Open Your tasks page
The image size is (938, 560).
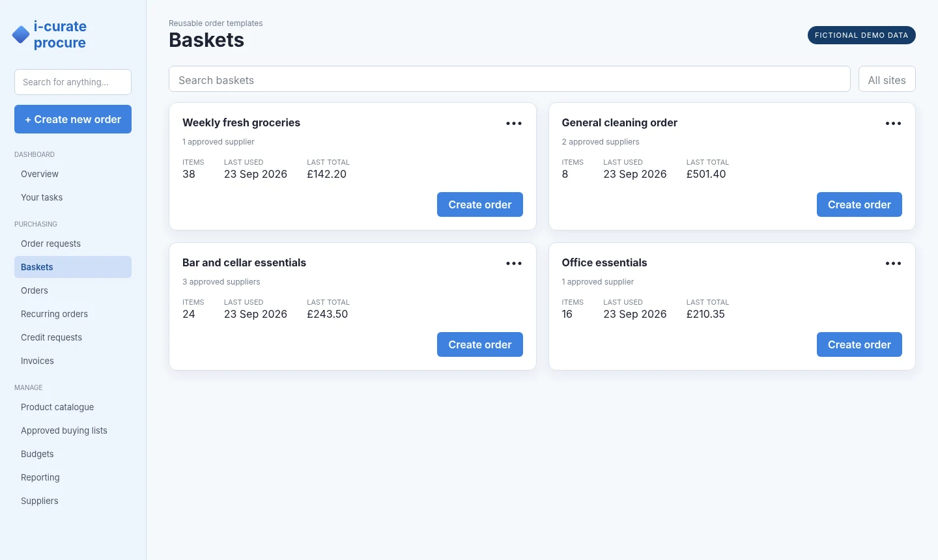pos(73,197)
